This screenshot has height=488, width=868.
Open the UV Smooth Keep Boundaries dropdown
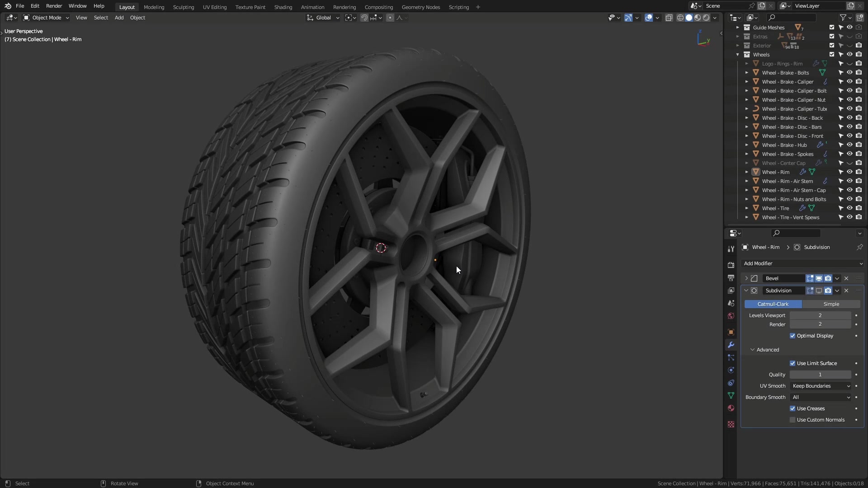(821, 386)
